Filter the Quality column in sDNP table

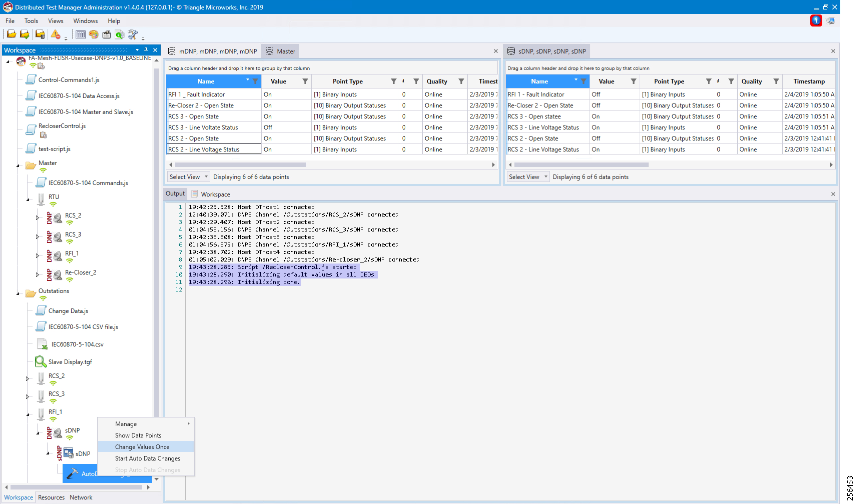776,81
